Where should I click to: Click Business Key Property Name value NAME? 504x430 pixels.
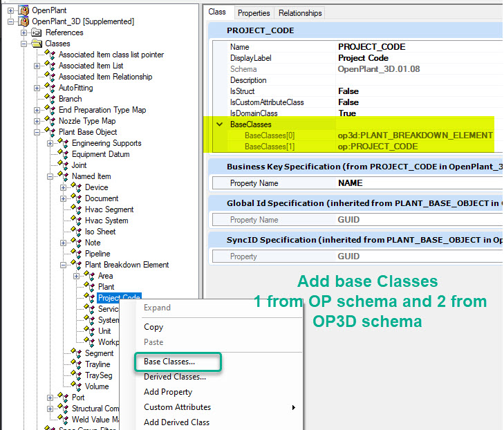pyautogui.click(x=351, y=183)
